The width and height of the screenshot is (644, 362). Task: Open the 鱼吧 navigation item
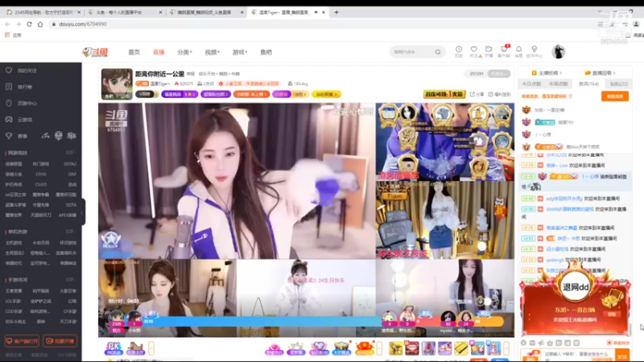coord(266,52)
